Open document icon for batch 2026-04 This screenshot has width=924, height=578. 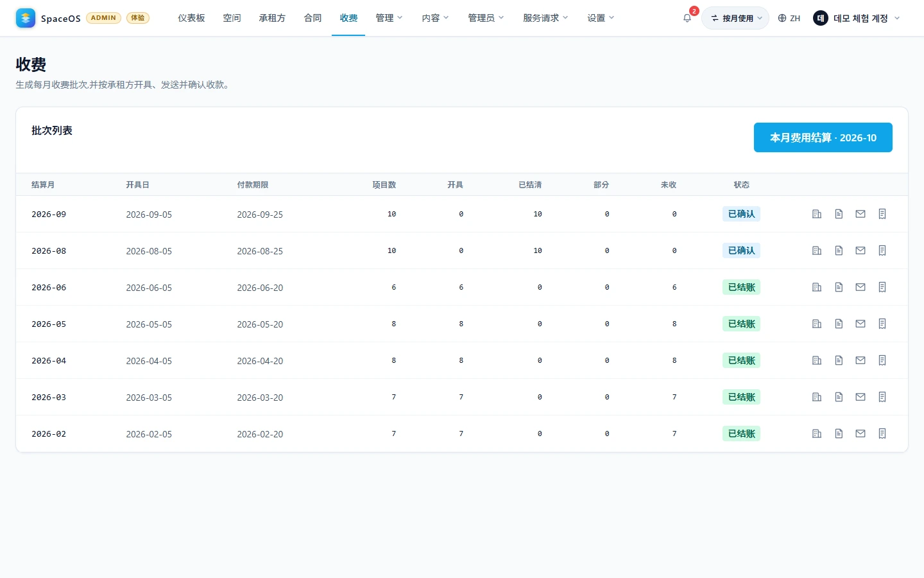tap(839, 360)
